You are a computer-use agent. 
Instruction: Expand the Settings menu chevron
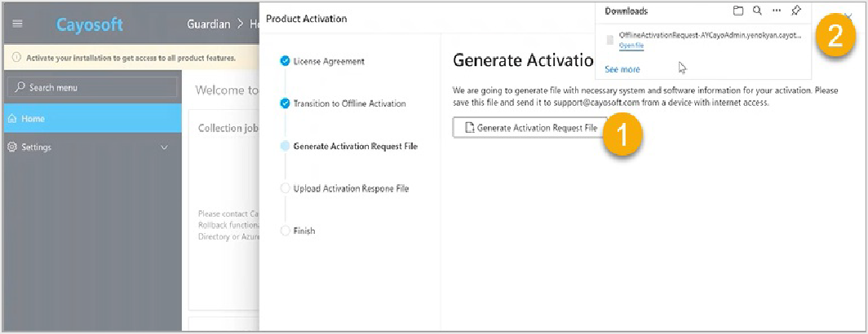pyautogui.click(x=164, y=147)
